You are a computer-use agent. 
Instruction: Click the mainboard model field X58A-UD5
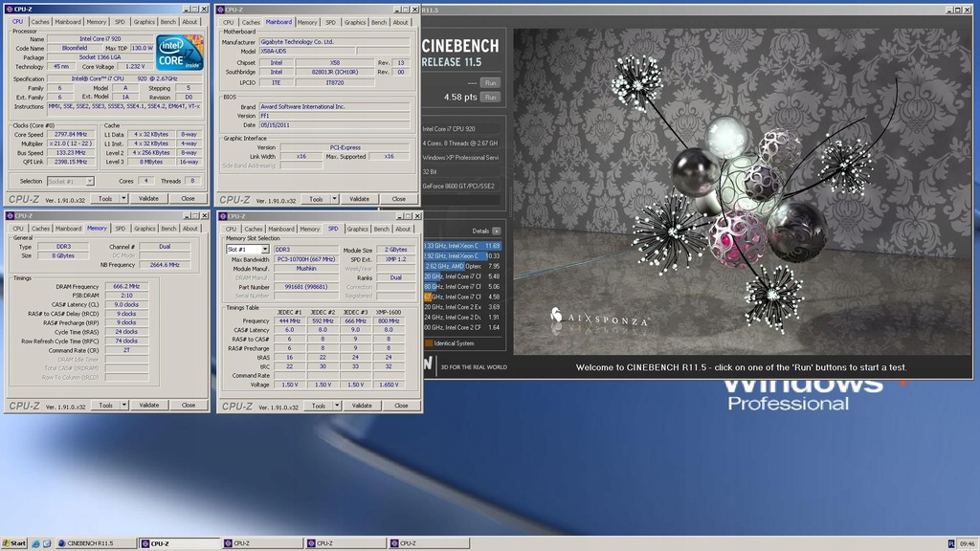[307, 52]
